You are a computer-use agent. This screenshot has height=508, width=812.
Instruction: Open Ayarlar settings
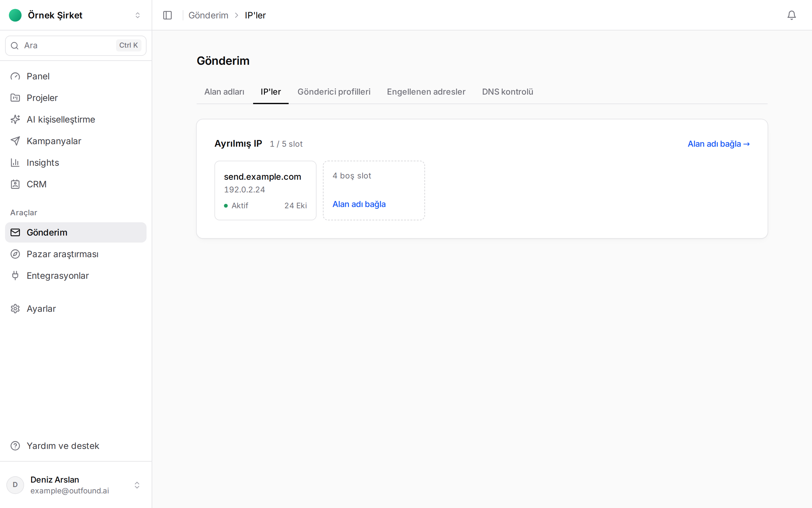[x=76, y=309]
